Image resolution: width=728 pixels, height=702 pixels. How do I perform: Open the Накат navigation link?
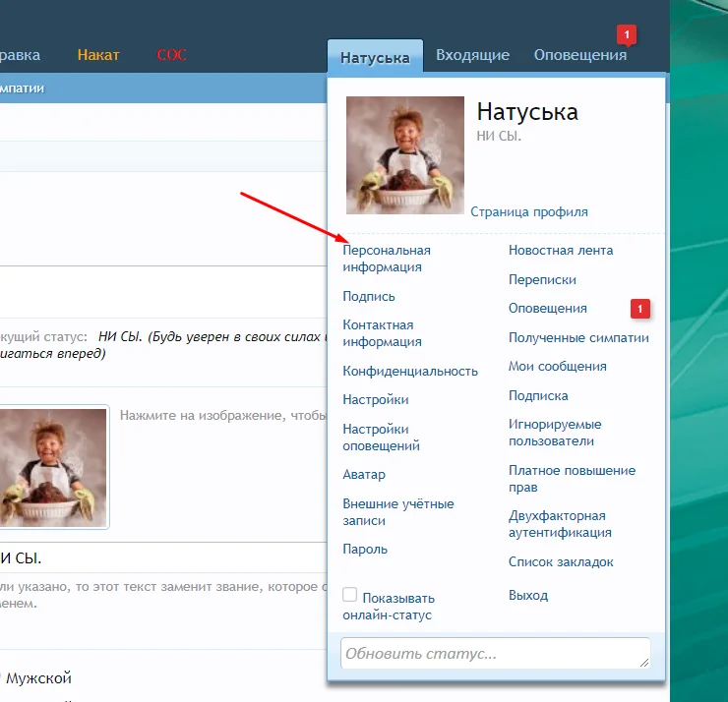pos(98,55)
